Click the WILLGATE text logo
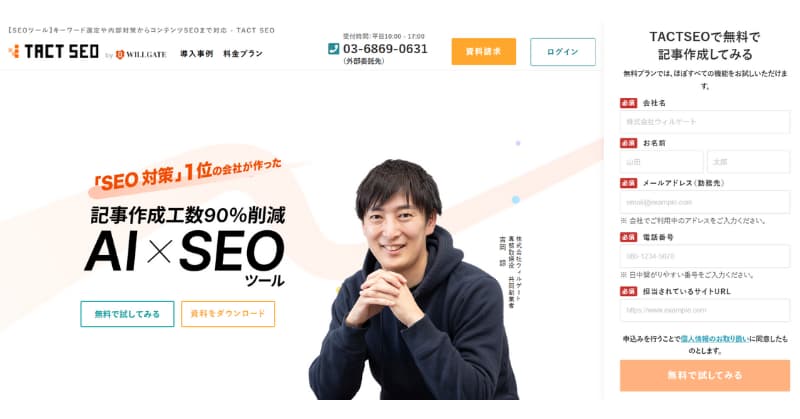Image resolution: width=800 pixels, height=419 pixels. tap(146, 54)
